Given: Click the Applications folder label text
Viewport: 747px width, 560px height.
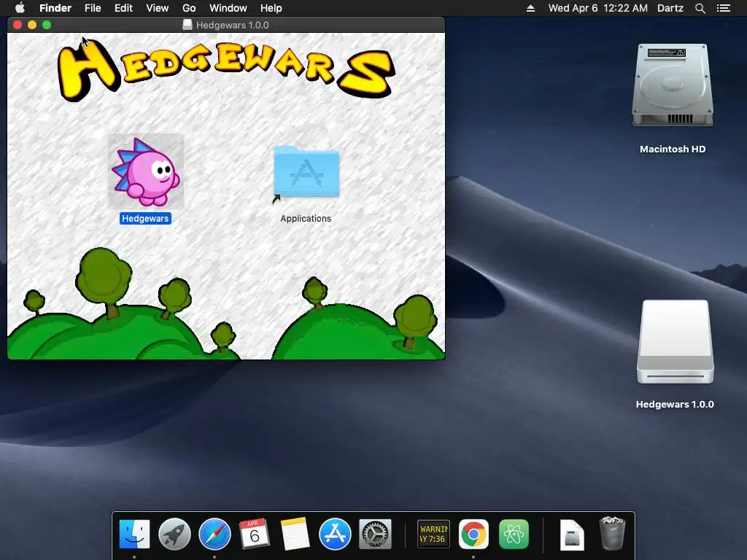Looking at the screenshot, I should [x=306, y=219].
